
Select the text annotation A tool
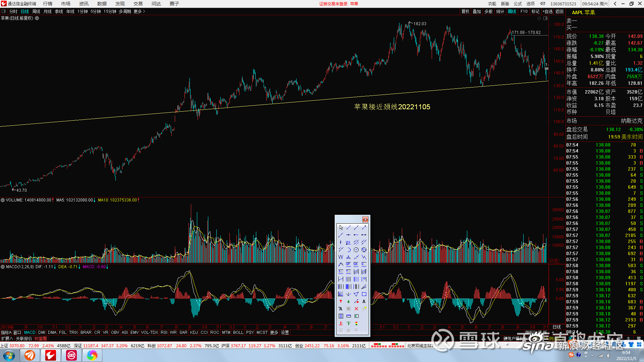[x=364, y=301]
